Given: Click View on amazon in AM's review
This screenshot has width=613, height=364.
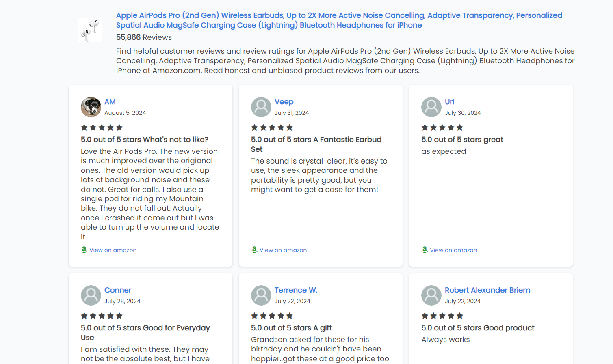Looking at the screenshot, I should [x=113, y=250].
